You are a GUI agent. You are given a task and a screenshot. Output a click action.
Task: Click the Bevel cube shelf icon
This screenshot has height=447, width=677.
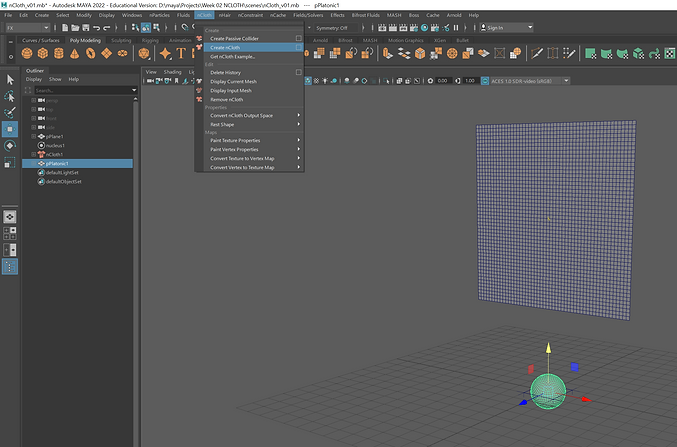click(x=420, y=54)
